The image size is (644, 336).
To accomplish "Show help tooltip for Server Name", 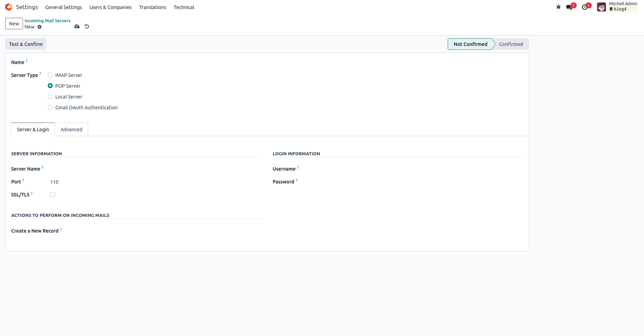I will tap(43, 167).
